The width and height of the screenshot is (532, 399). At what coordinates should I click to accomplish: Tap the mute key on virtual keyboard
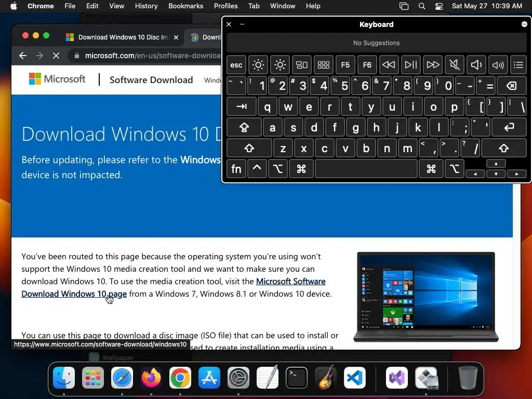[x=454, y=65]
